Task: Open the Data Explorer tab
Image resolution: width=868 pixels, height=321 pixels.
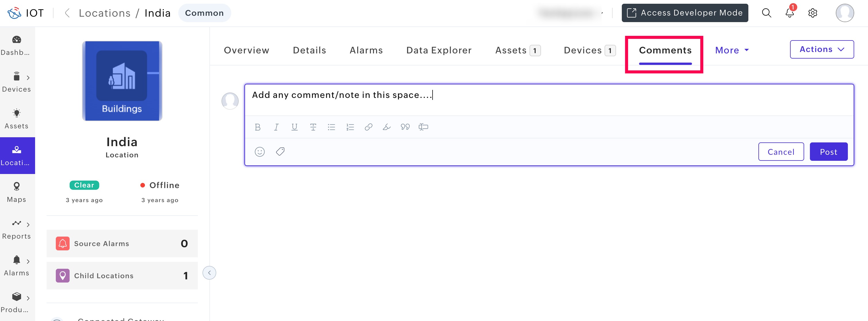Action: click(439, 50)
